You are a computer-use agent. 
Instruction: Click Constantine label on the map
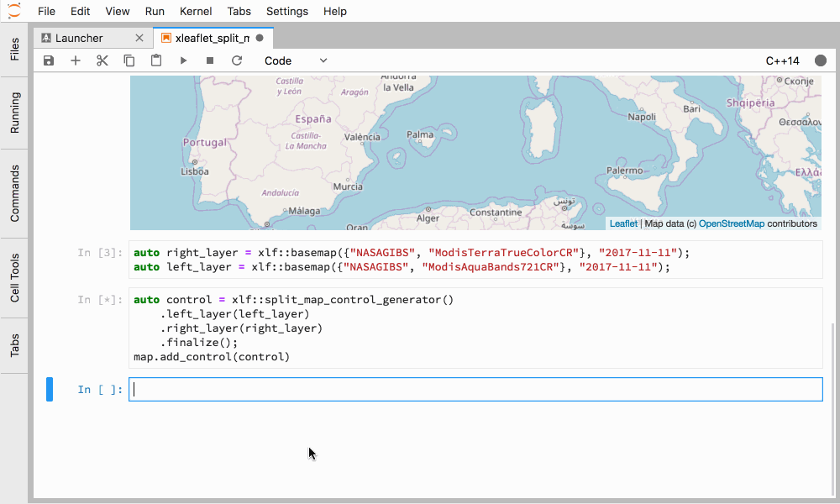(496, 212)
